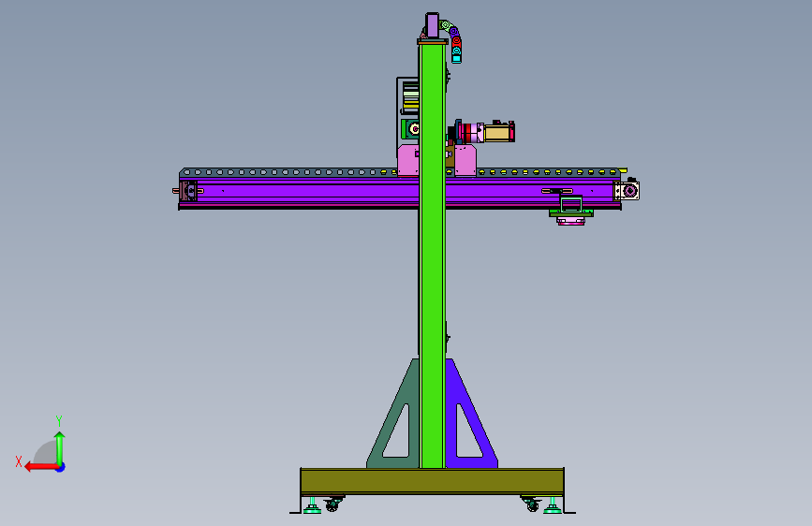The width and height of the screenshot is (812, 526).
Task: Select the purple cap atop the column
Action: (432, 25)
